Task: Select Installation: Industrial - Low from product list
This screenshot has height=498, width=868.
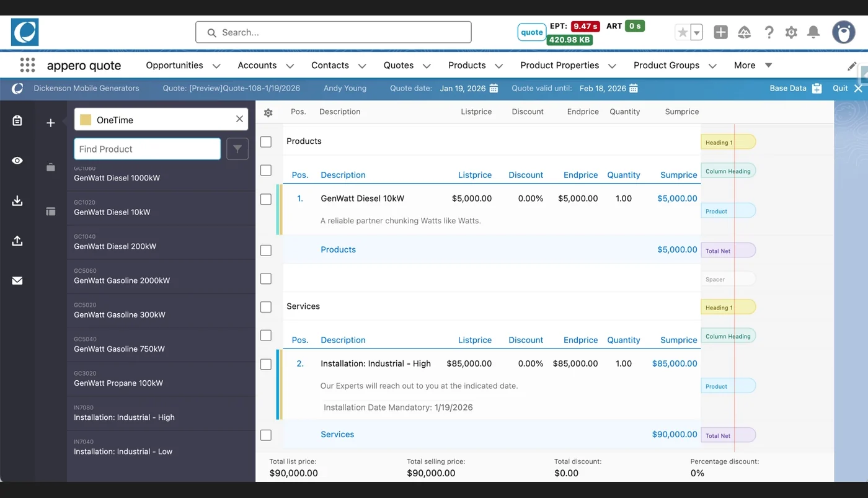Action: (161, 447)
